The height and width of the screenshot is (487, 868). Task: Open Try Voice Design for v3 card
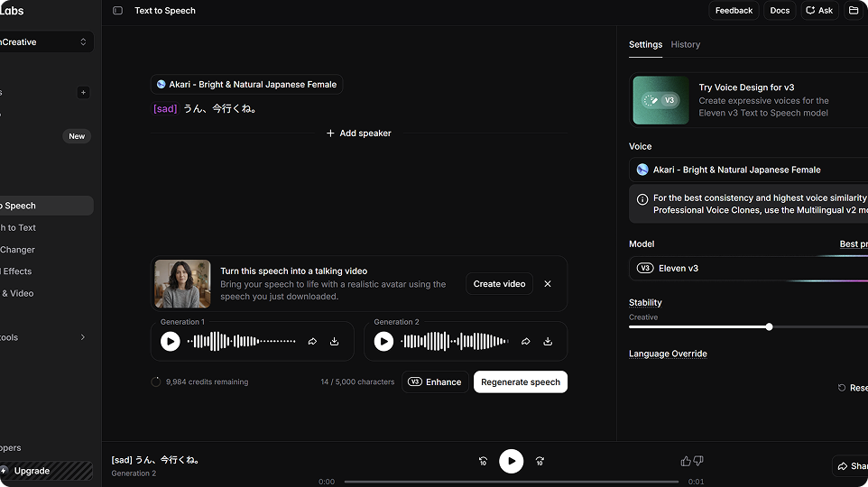coord(750,100)
